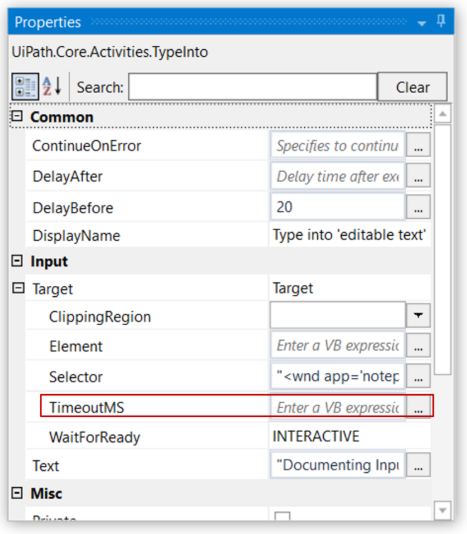Collapse the Input section

(17, 261)
